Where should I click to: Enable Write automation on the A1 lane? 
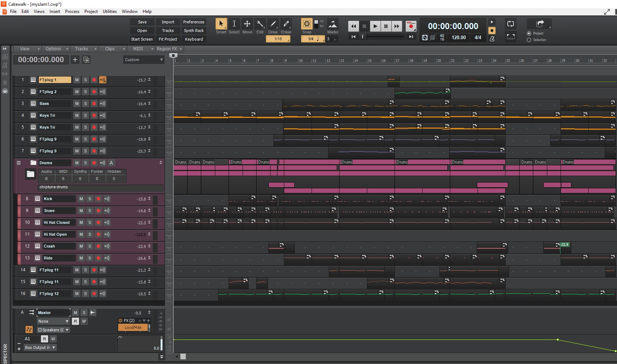(x=53, y=339)
